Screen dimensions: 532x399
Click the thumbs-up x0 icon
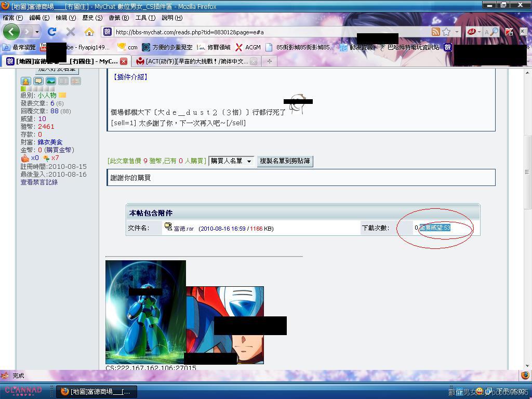[25, 158]
